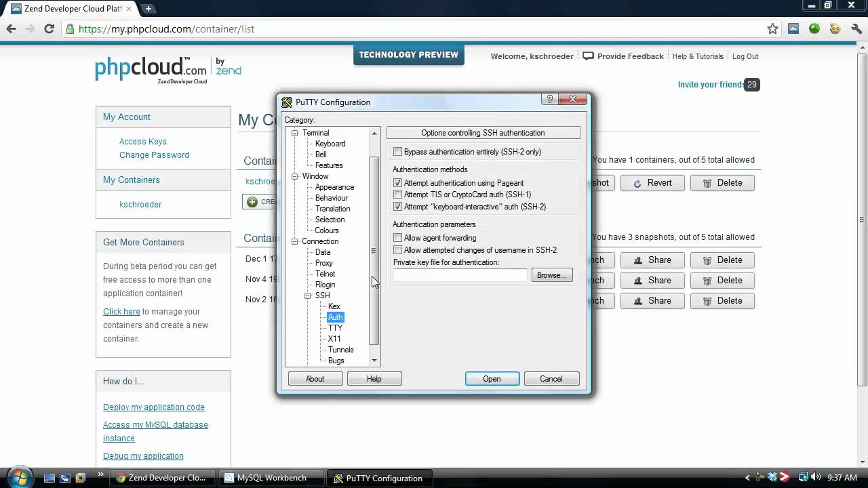
Task: Bookmark the page with the star icon
Action: pos(772,28)
